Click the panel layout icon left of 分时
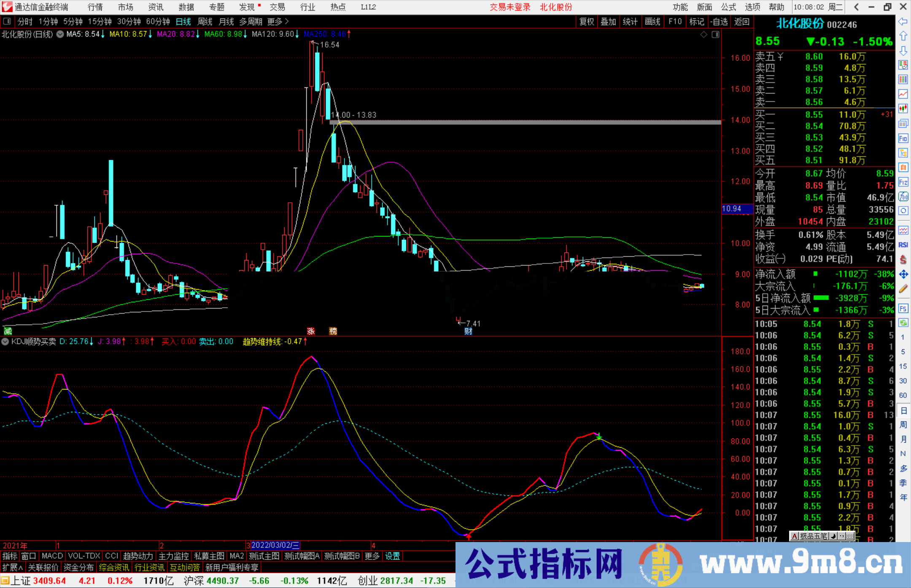Screen dimensions: 911x588 click(7, 21)
